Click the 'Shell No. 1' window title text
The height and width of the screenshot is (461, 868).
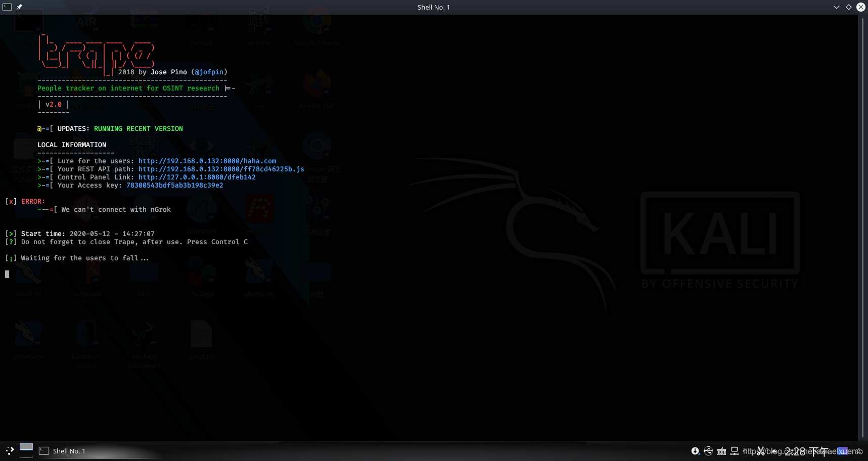[434, 7]
